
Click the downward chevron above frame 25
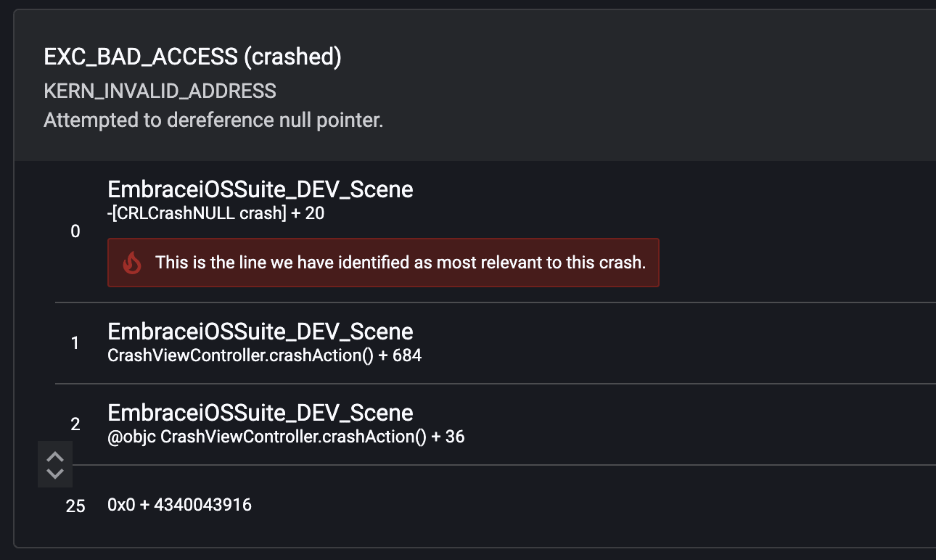tap(55, 473)
